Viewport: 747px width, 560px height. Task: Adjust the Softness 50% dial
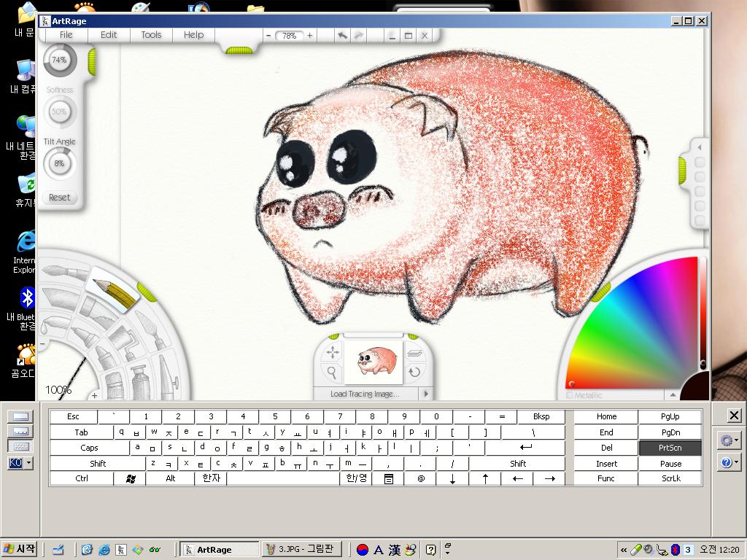tap(59, 112)
